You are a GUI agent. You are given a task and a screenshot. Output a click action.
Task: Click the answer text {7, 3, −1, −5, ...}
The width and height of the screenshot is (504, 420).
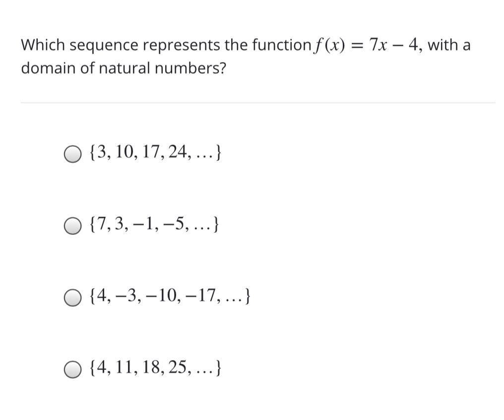pyautogui.click(x=155, y=226)
